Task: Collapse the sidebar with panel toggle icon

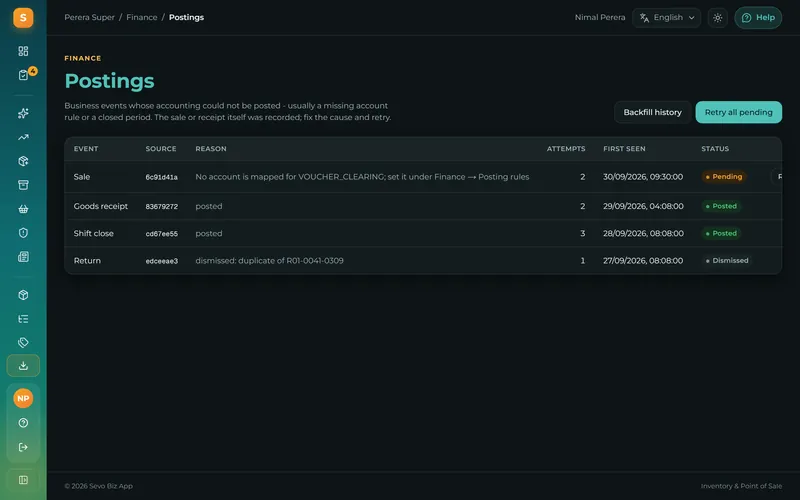Action: coord(23,480)
